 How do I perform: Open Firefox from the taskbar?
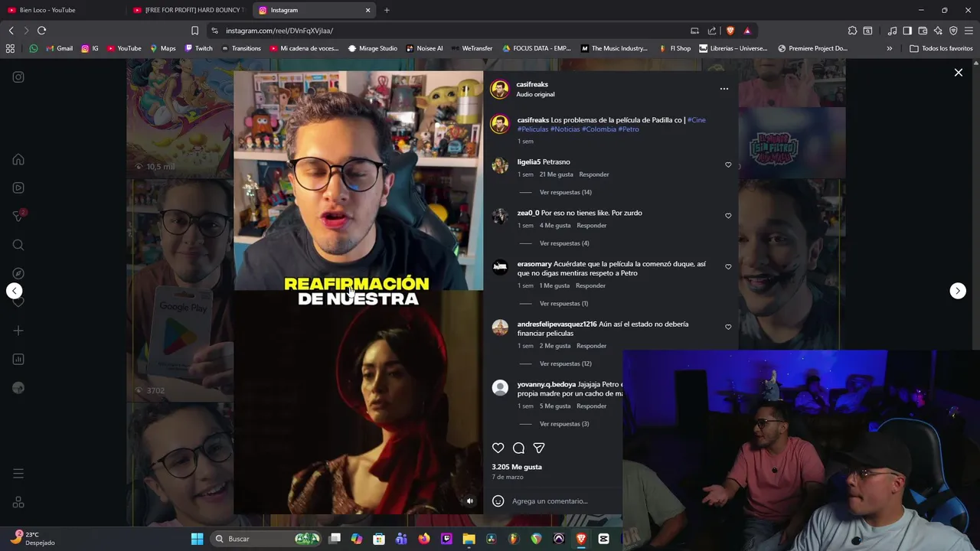tap(424, 539)
